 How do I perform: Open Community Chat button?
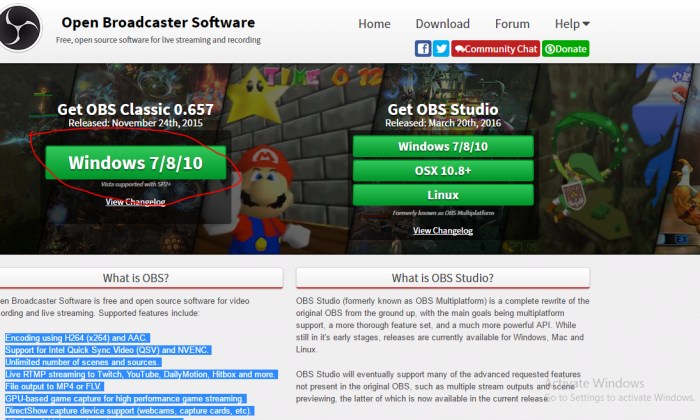(496, 49)
